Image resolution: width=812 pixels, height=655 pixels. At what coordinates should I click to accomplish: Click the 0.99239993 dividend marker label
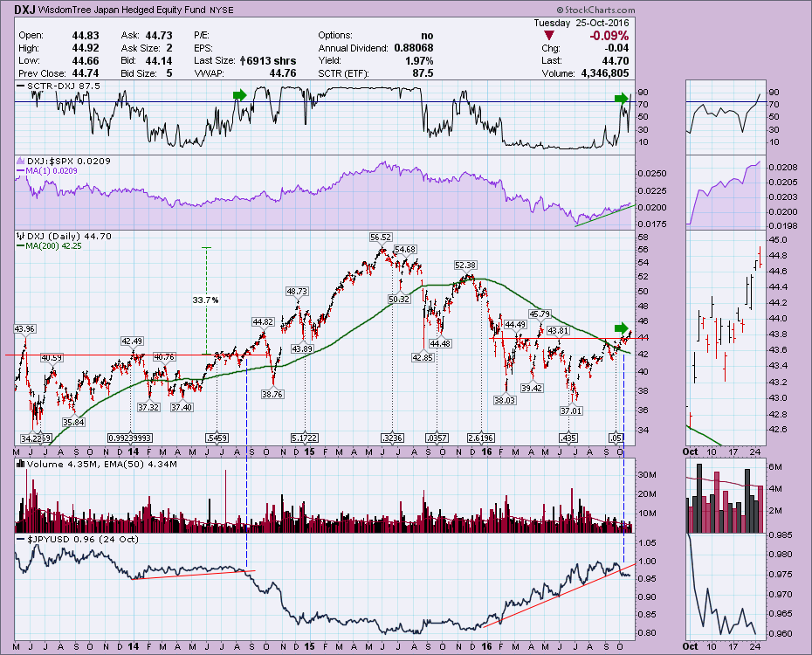coord(129,438)
